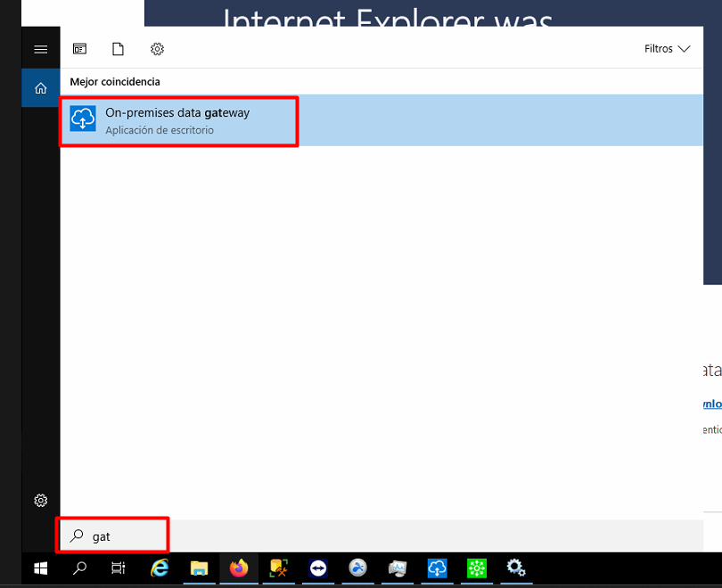Click the search box containing 'gat'
Image resolution: width=722 pixels, height=588 pixels.
click(382, 536)
